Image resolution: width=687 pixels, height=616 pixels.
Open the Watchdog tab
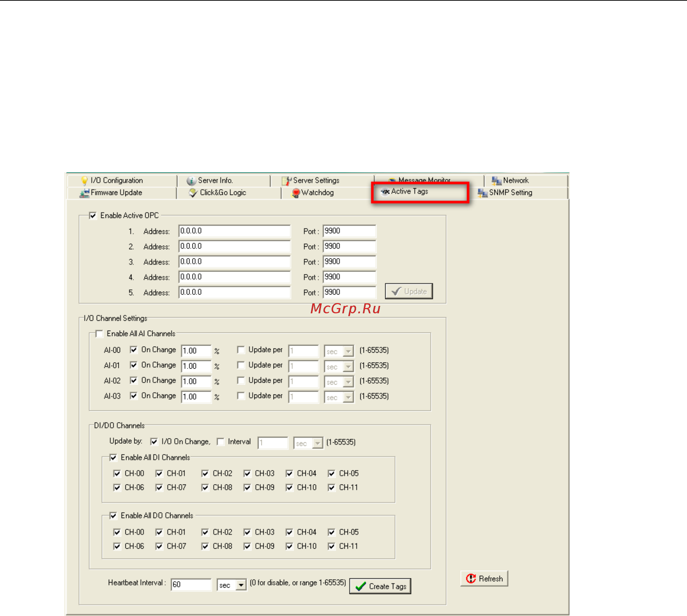pyautogui.click(x=326, y=193)
